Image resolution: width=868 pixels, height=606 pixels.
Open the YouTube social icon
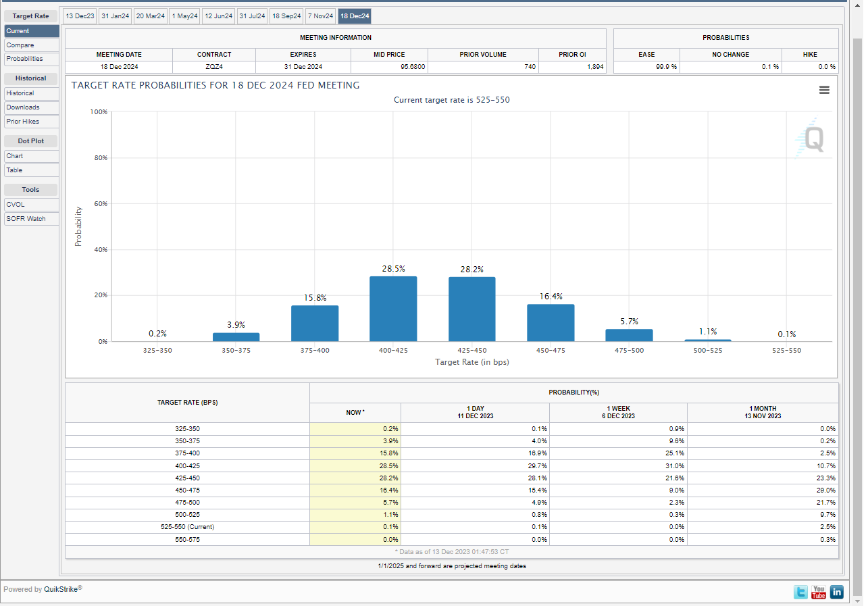click(x=819, y=592)
